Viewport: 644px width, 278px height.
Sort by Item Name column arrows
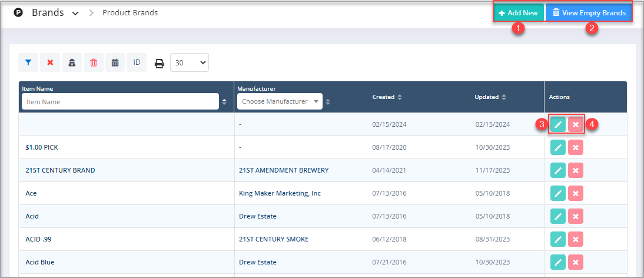(x=224, y=102)
